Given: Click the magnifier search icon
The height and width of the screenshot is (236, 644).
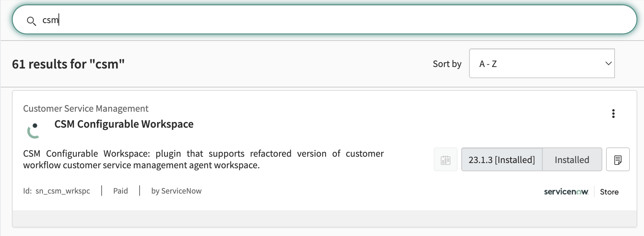Looking at the screenshot, I should click(x=31, y=21).
